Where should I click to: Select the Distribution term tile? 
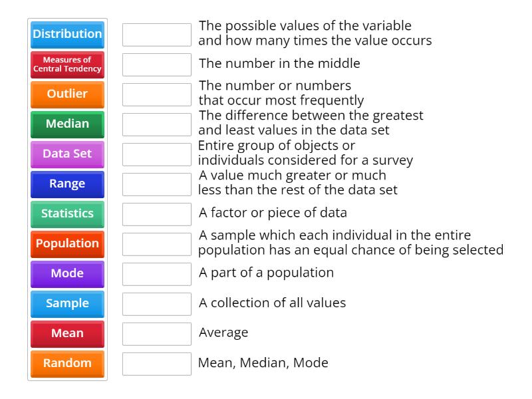click(66, 35)
